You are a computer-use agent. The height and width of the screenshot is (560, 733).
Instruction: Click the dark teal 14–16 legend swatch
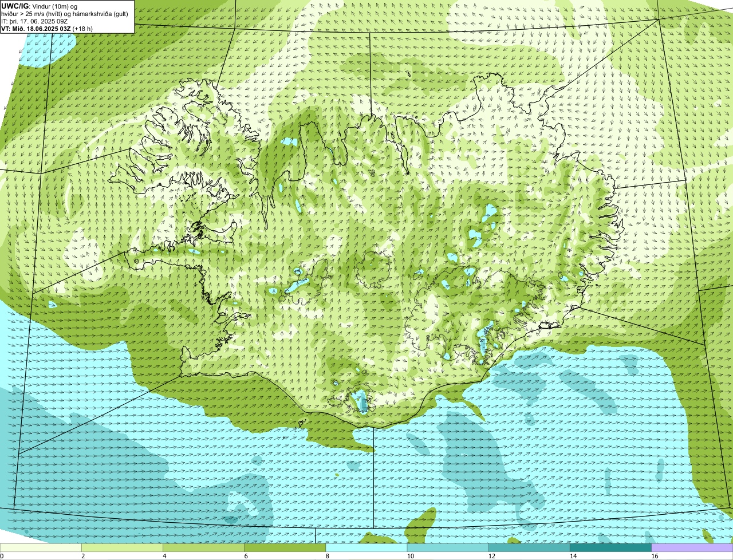[x=611, y=548]
